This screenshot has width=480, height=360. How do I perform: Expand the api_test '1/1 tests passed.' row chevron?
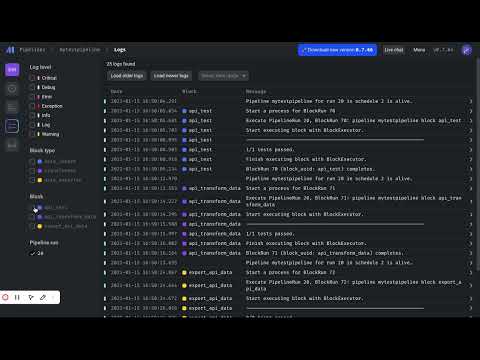click(x=471, y=150)
